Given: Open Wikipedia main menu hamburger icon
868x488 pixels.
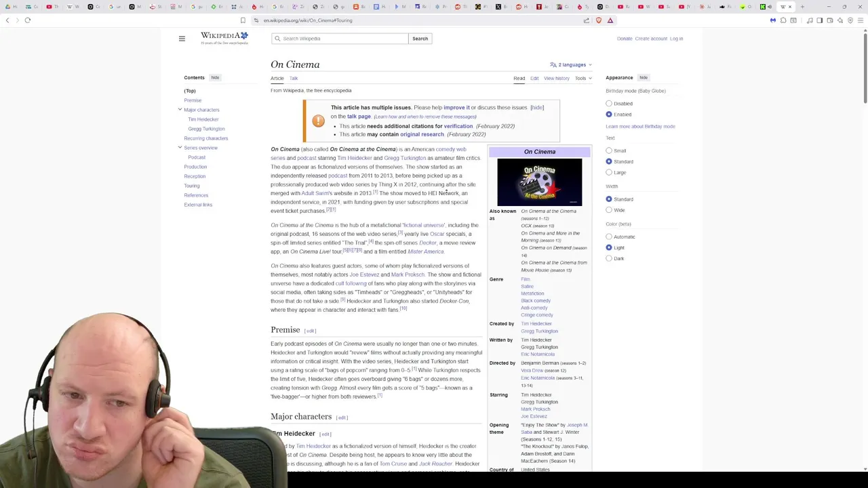Looking at the screenshot, I should 182,39.
